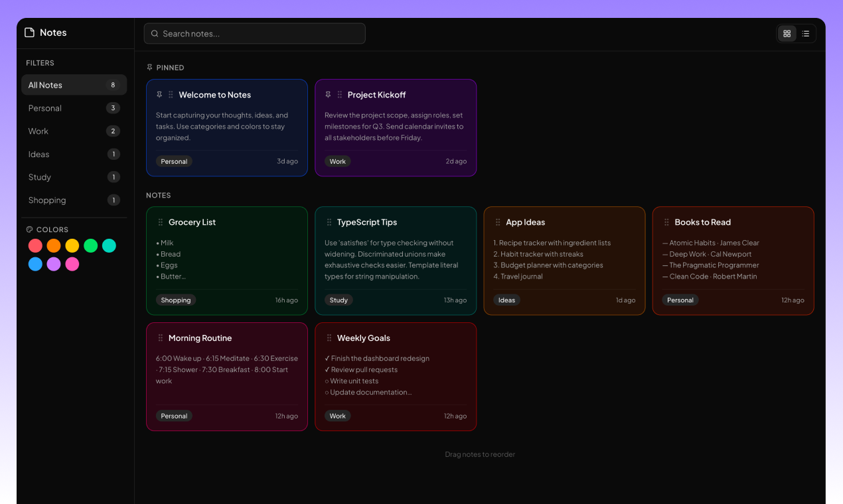The width and height of the screenshot is (843, 504).
Task: Click the Personal badge on Morning Routine
Action: 174,416
